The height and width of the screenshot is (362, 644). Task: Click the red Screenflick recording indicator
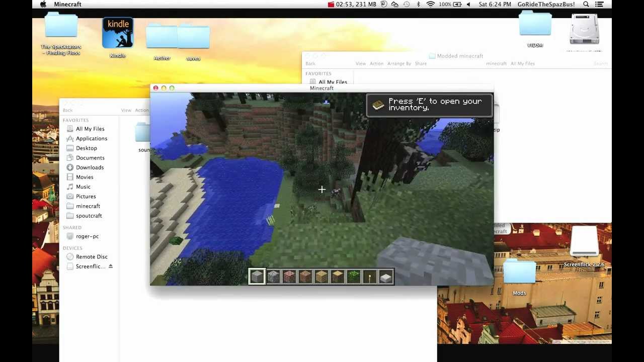coord(331,4)
